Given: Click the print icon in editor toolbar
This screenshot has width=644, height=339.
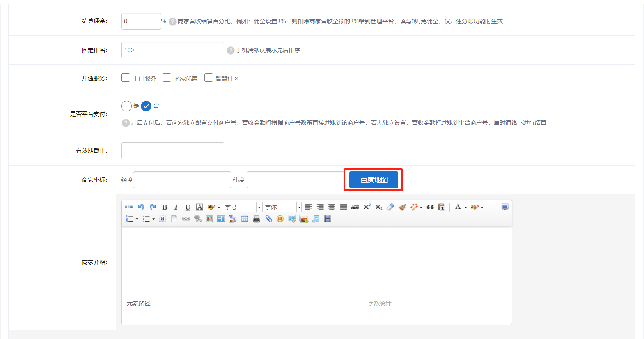Looking at the screenshot, I should point(256,219).
